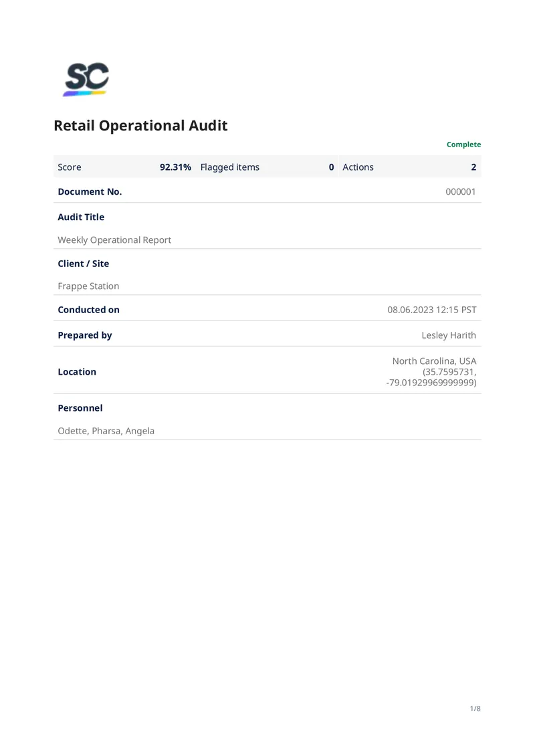Image resolution: width=535 pixels, height=756 pixels.
Task: Click the green Complete status label
Action: point(463,144)
